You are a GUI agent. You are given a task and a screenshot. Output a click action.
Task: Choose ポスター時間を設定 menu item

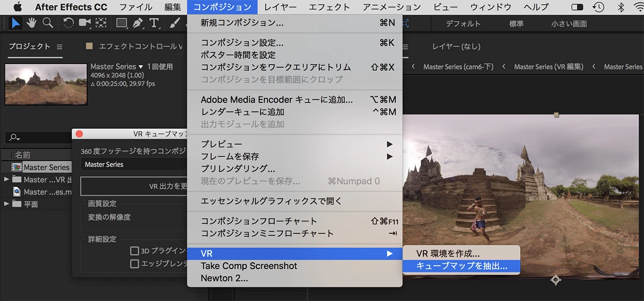coord(295,55)
